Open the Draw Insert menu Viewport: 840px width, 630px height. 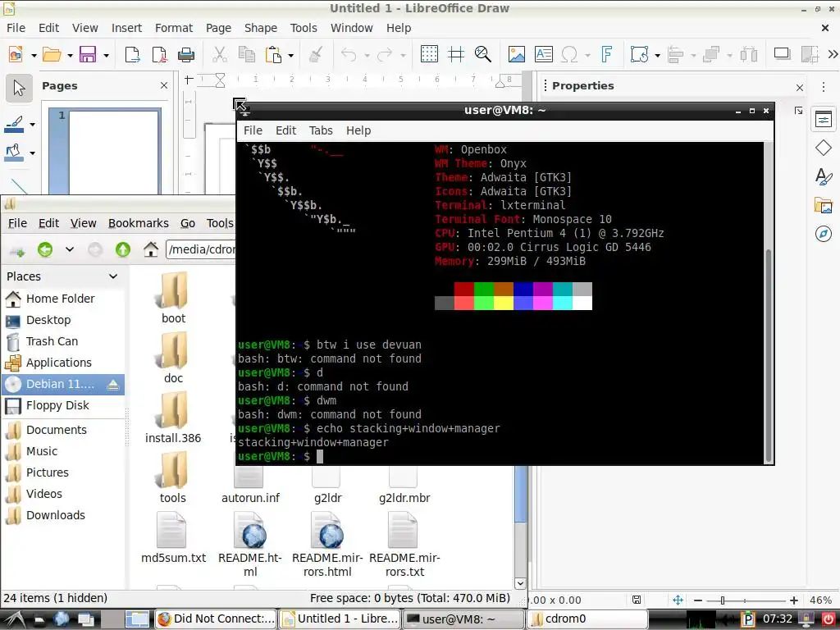click(x=126, y=28)
